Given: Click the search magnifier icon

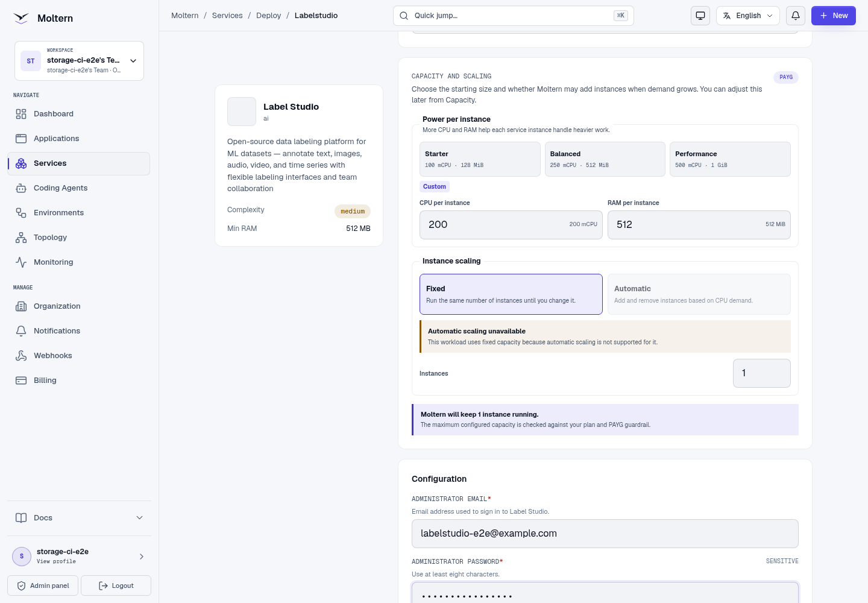Looking at the screenshot, I should 404,16.
